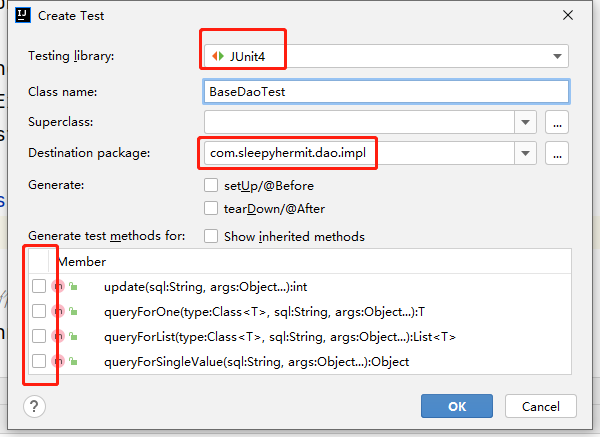Click the help question mark button

[x=37, y=406]
